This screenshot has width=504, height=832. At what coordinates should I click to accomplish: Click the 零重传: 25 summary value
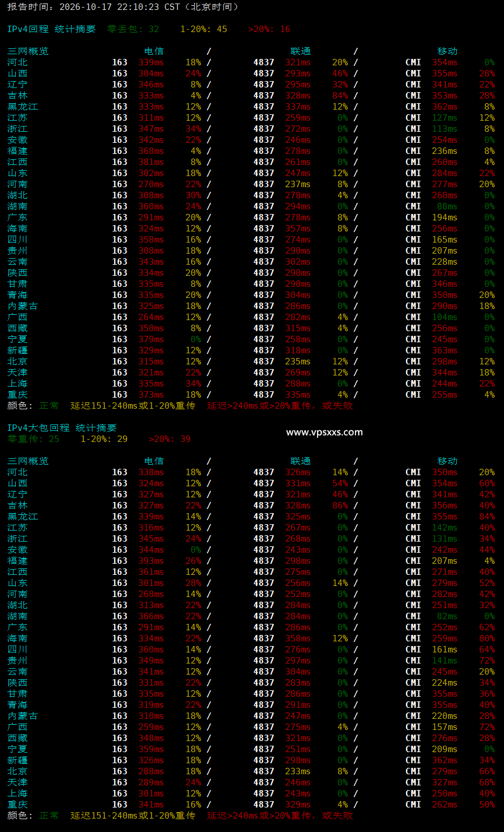33,439
